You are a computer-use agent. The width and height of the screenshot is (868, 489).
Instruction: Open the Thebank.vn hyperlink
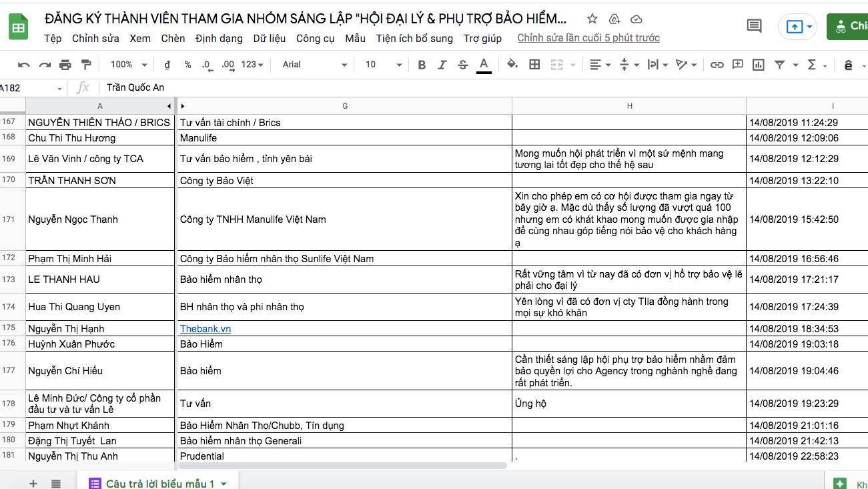click(205, 329)
